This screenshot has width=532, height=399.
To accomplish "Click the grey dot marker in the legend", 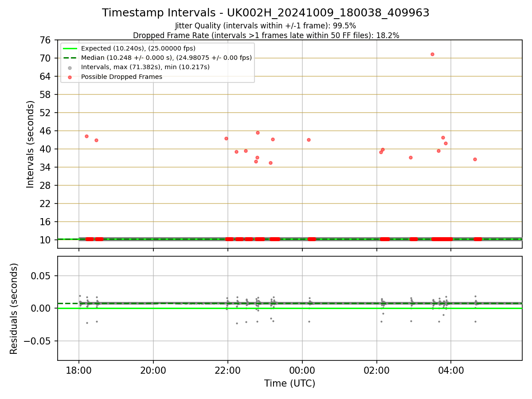I will 70,67.
